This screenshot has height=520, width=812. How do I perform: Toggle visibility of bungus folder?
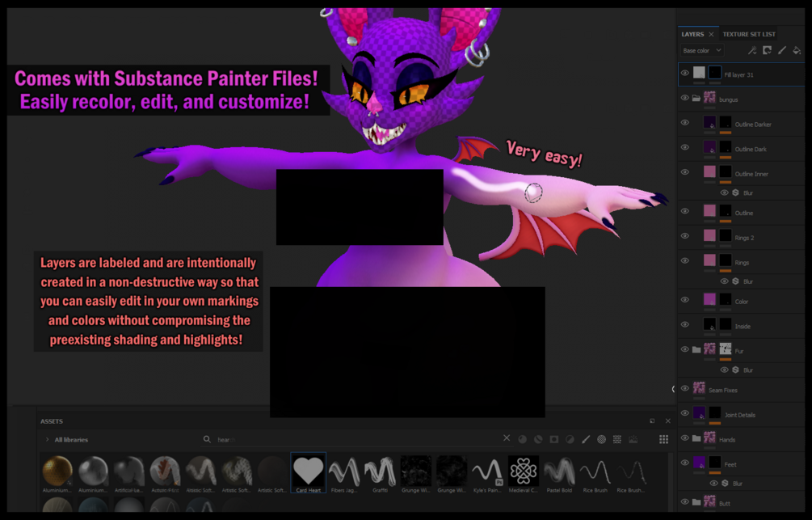(x=684, y=98)
